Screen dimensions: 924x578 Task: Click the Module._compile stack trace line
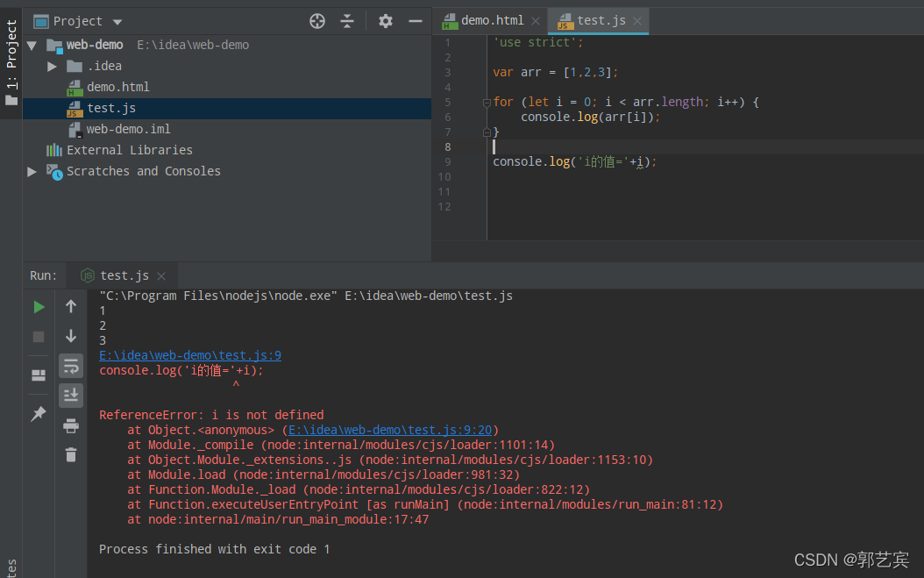point(341,446)
